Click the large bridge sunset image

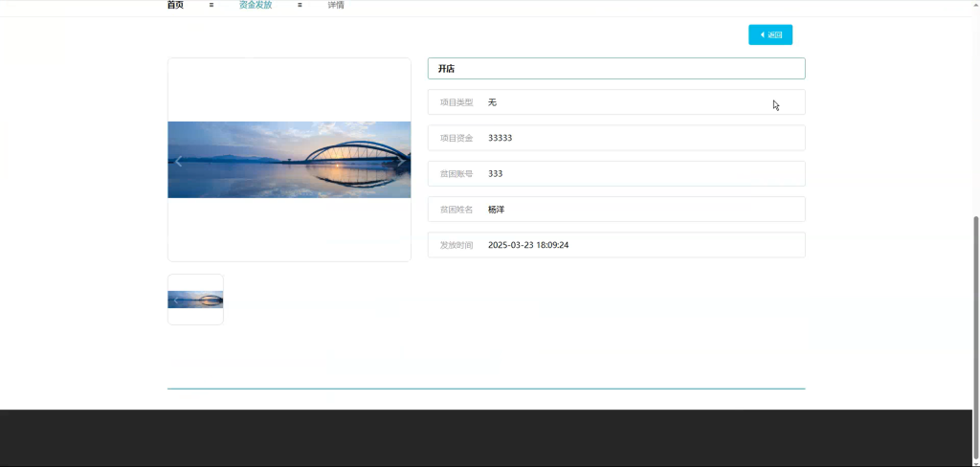[289, 160]
